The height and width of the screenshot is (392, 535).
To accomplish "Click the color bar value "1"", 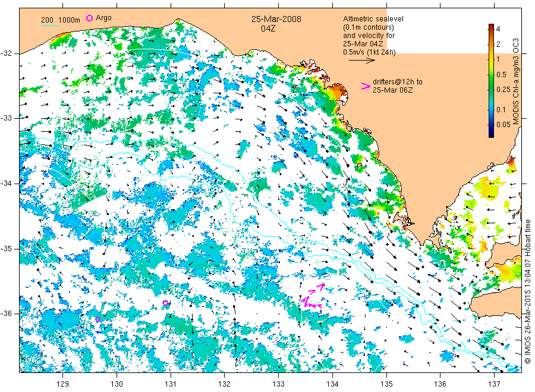I will coord(498,59).
